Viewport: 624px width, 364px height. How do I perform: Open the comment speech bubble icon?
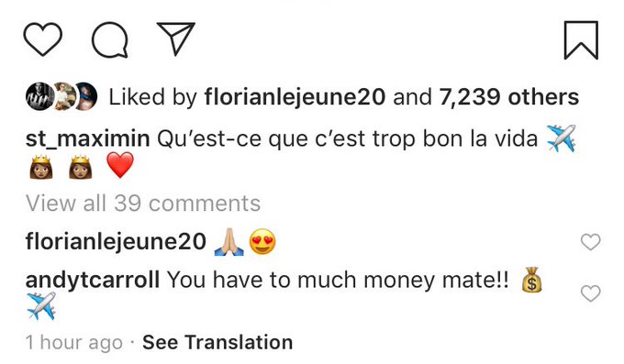[110, 39]
